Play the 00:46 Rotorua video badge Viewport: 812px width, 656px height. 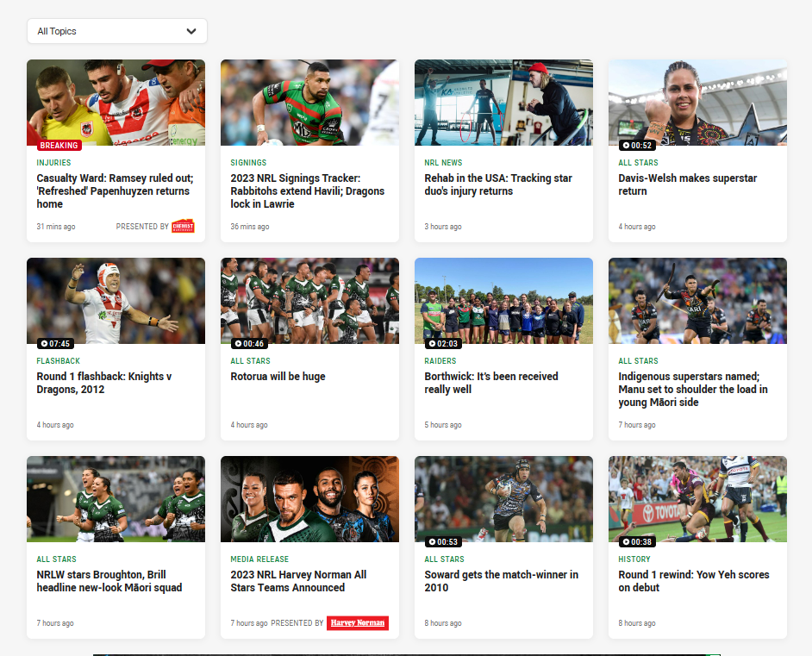point(249,343)
